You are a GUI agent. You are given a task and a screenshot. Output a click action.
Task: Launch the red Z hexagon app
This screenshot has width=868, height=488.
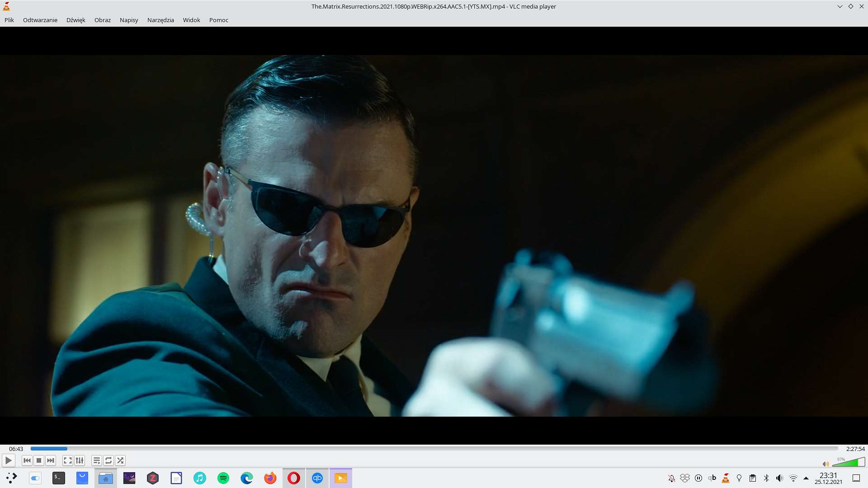click(x=153, y=478)
